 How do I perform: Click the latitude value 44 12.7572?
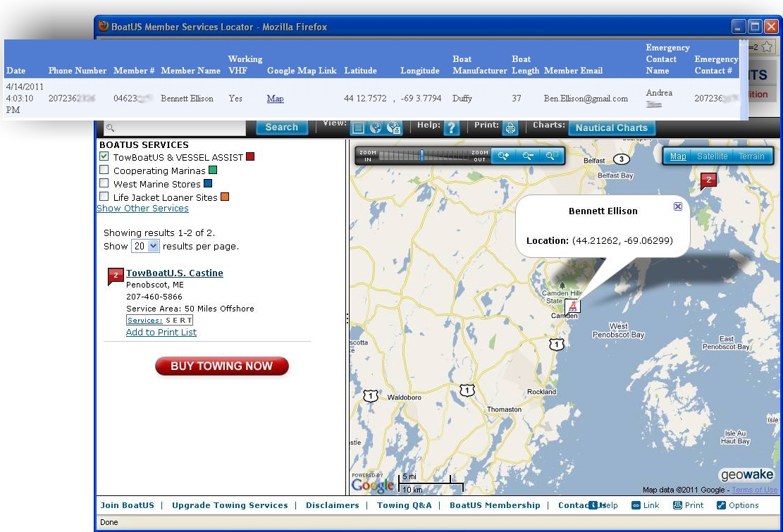pos(365,99)
